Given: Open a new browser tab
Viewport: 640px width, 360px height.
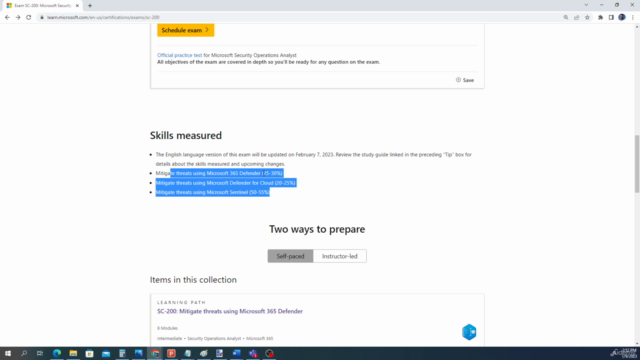Looking at the screenshot, I should [x=90, y=6].
